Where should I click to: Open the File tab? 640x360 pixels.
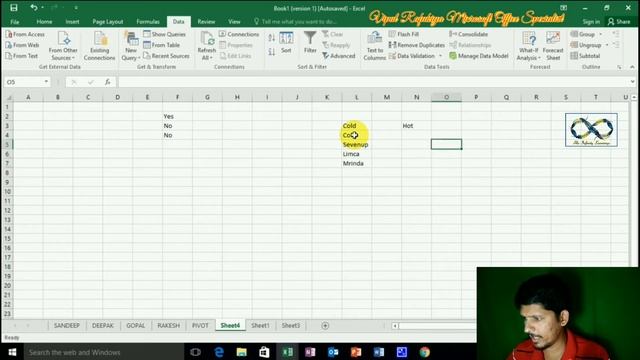[15, 22]
